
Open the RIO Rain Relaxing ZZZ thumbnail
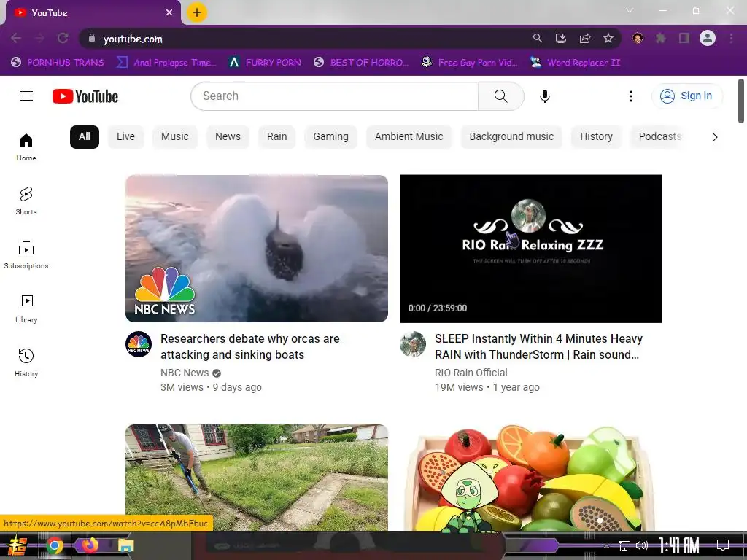click(531, 249)
